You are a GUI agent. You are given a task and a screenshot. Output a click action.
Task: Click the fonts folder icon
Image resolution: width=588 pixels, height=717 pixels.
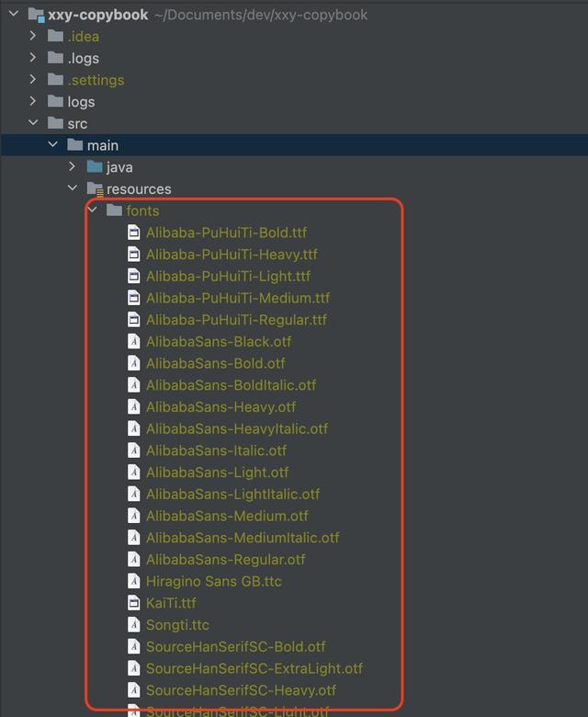[x=115, y=211]
